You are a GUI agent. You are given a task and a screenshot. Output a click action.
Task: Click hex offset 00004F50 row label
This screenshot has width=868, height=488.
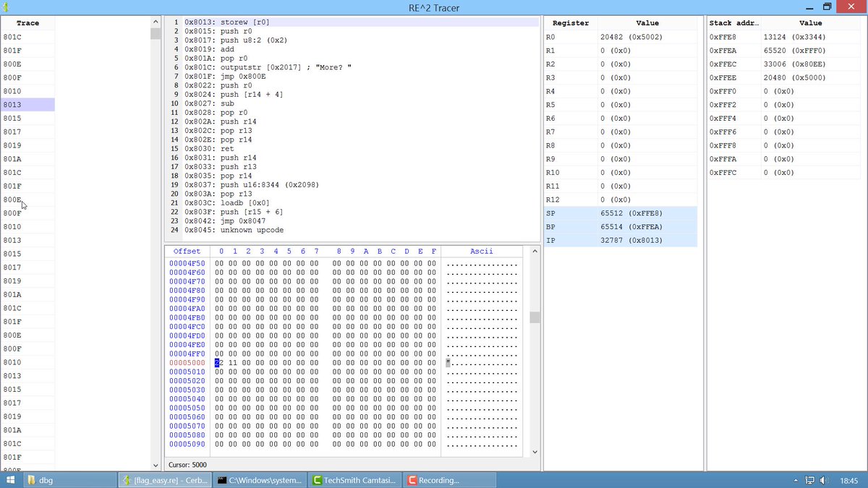187,264
